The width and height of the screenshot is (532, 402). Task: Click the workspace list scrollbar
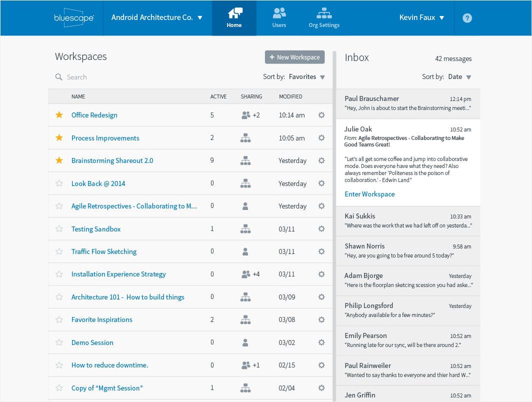334,225
